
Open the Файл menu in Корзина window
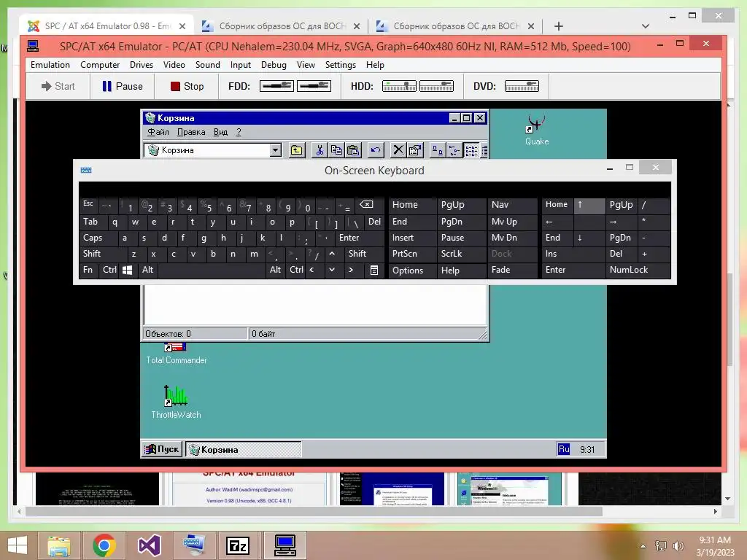pyautogui.click(x=158, y=132)
